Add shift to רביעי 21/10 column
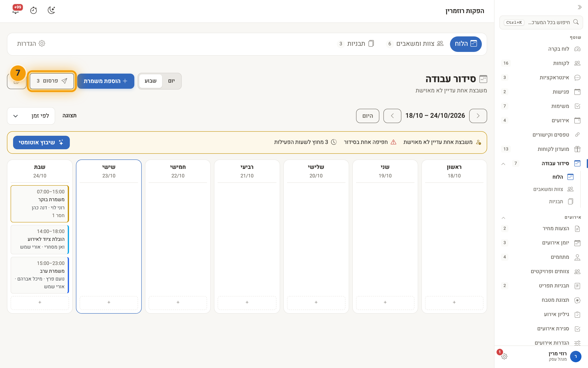588x368 pixels. pyautogui.click(x=247, y=302)
